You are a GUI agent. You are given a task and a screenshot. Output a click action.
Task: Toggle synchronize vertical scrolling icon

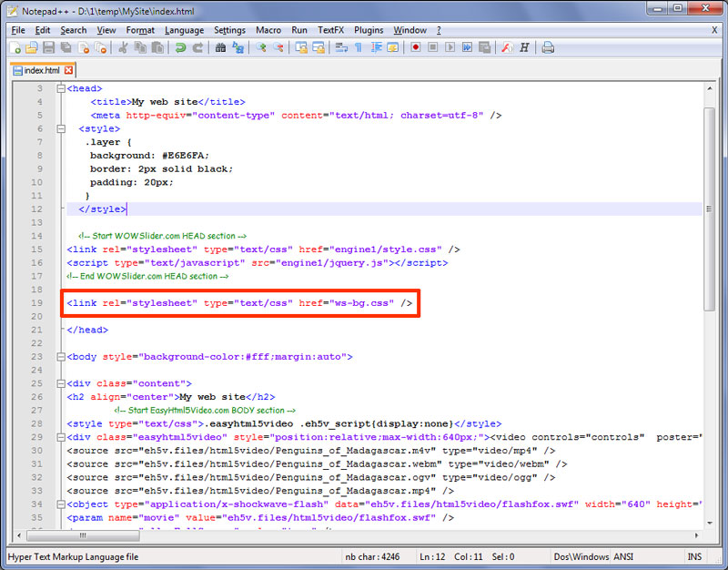coord(301,47)
